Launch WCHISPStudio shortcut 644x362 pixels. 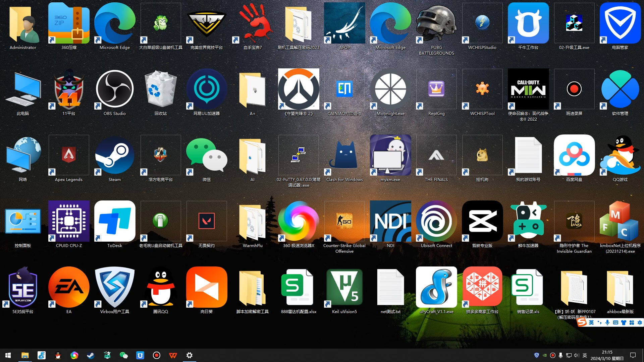(482, 26)
